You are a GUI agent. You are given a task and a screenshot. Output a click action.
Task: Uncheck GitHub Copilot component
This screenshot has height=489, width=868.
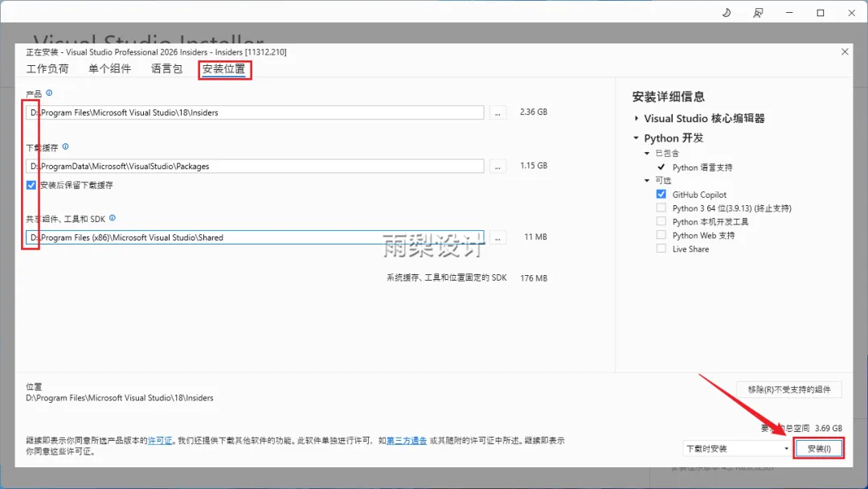tap(661, 195)
